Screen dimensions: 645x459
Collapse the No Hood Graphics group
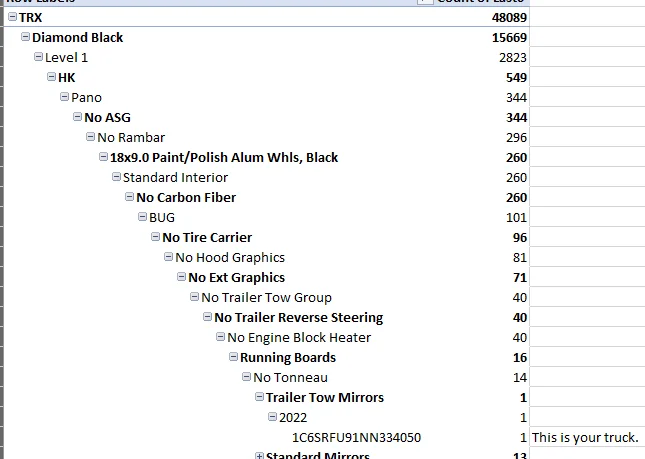(x=168, y=257)
